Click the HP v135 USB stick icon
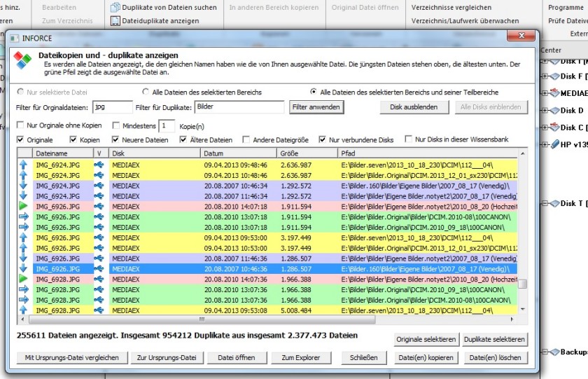Screen dimensions: 588x379 (554, 144)
